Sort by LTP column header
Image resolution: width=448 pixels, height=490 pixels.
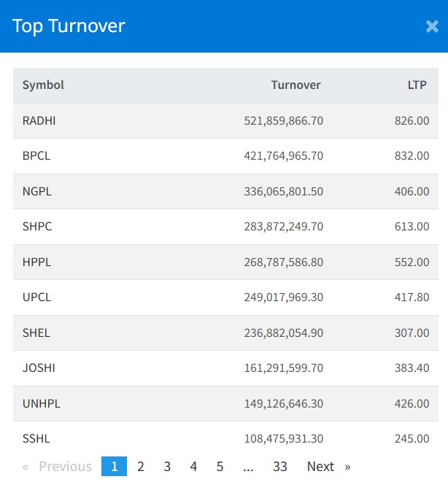417,85
